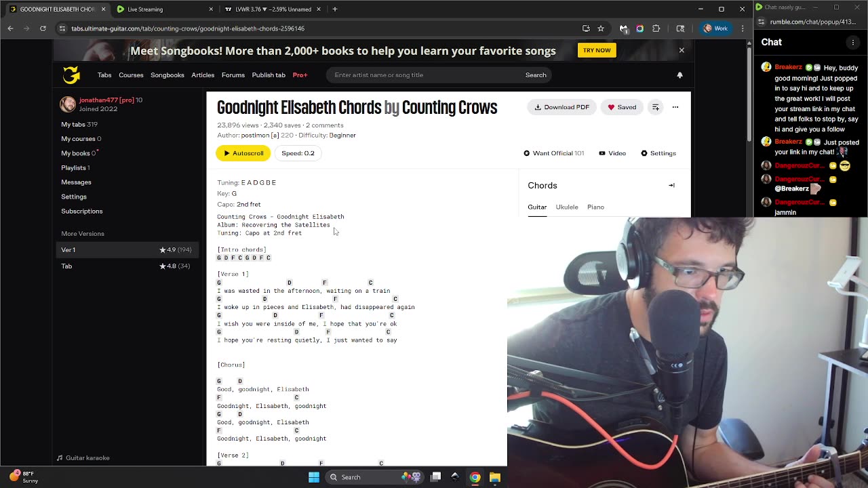Open the tab Settings gear
The image size is (868, 488).
point(658,153)
